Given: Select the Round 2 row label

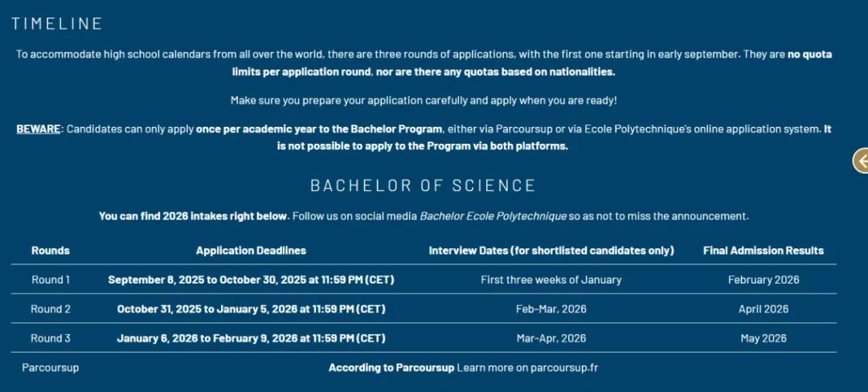Looking at the screenshot, I should pos(51,308).
